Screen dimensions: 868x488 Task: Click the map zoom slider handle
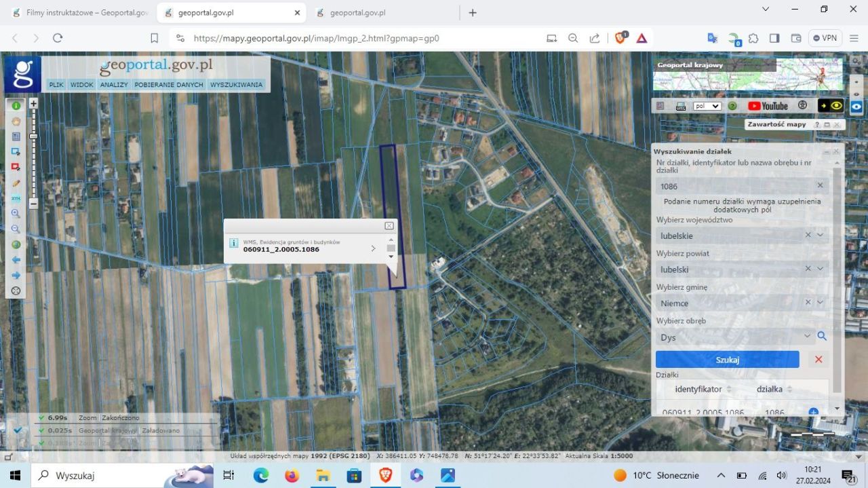pyautogui.click(x=33, y=136)
